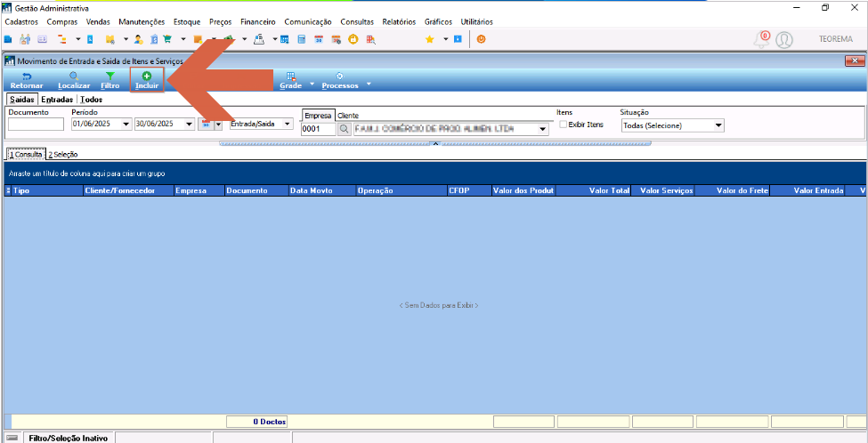Select the Empresa tab above code field
The width and height of the screenshot is (868, 443).
pyautogui.click(x=319, y=116)
